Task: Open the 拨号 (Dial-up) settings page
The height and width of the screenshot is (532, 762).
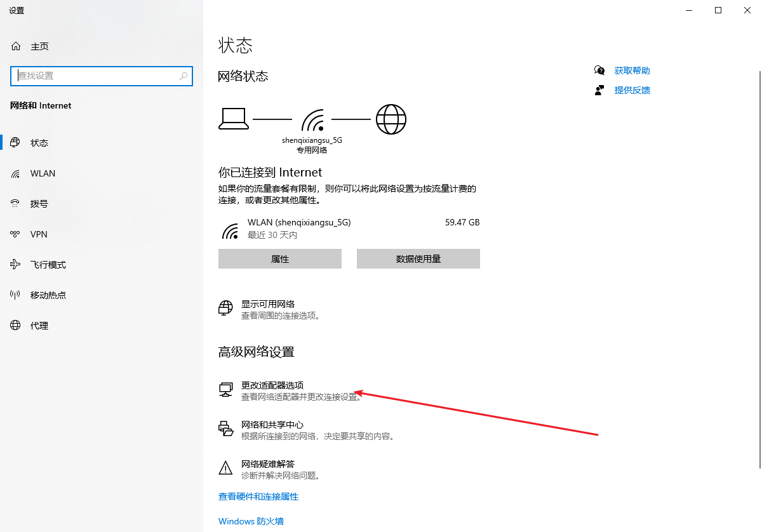Action: 39,204
